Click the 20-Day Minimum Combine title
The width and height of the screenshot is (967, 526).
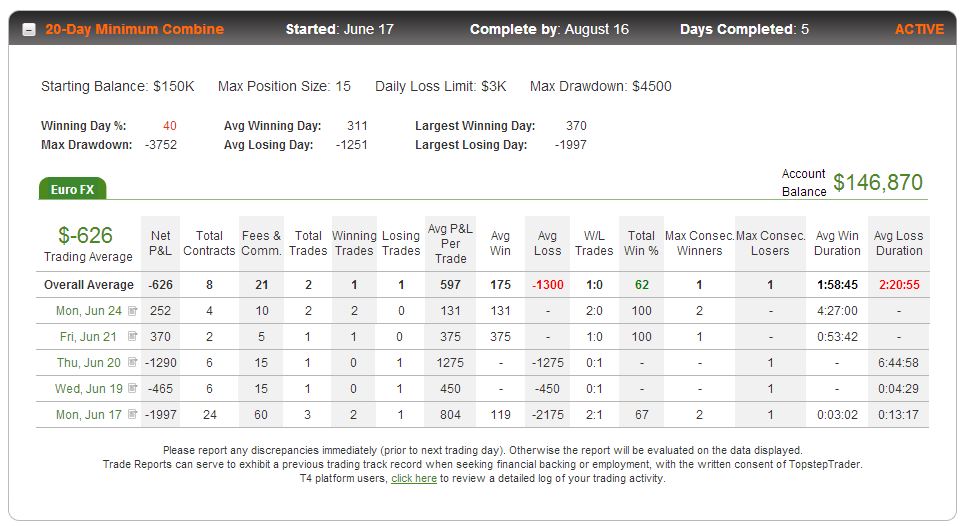(x=134, y=29)
